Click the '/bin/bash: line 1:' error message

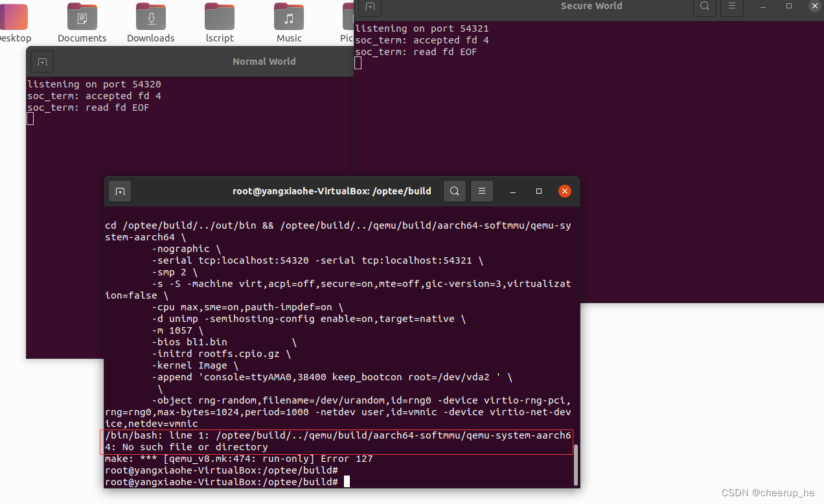(x=338, y=441)
